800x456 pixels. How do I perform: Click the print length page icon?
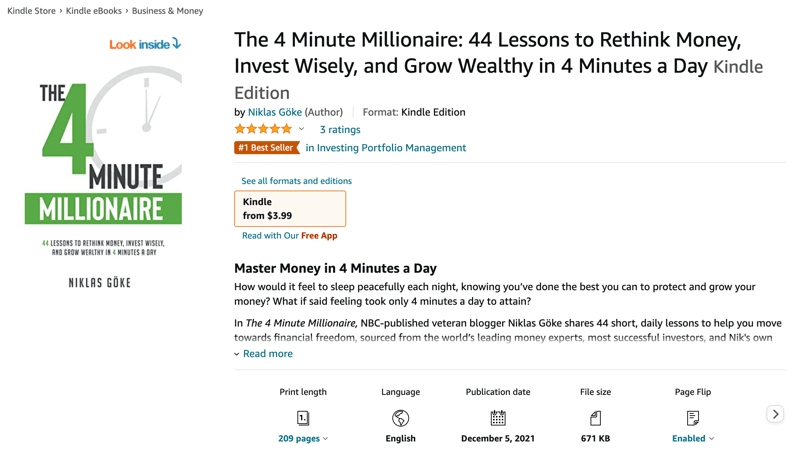(303, 418)
